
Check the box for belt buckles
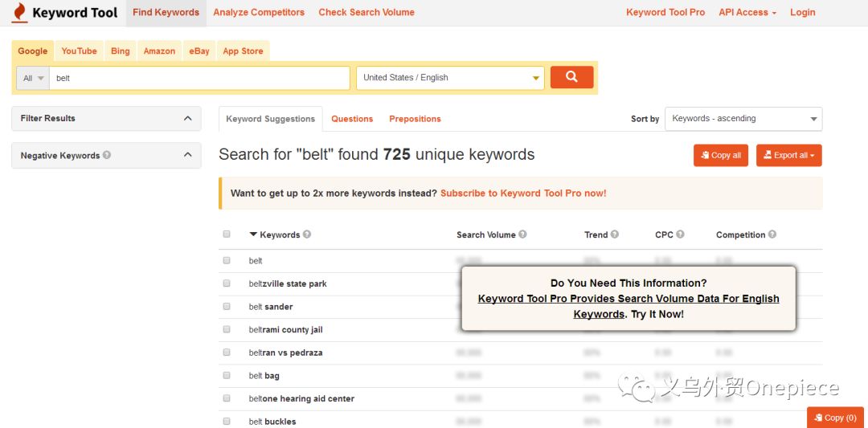tap(227, 421)
